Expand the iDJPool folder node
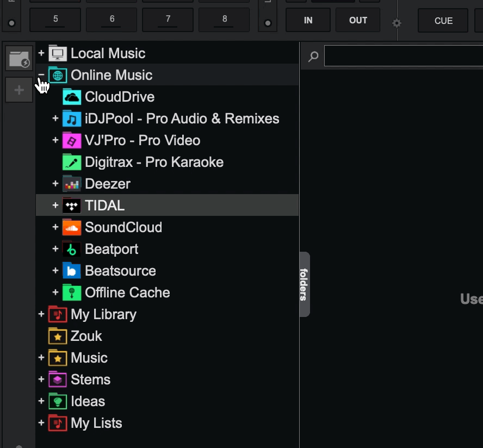 55,118
